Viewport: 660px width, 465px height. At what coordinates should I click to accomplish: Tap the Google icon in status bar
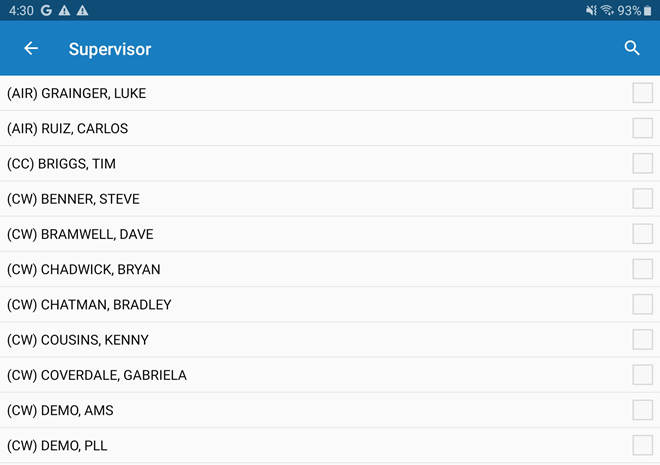click(x=46, y=10)
